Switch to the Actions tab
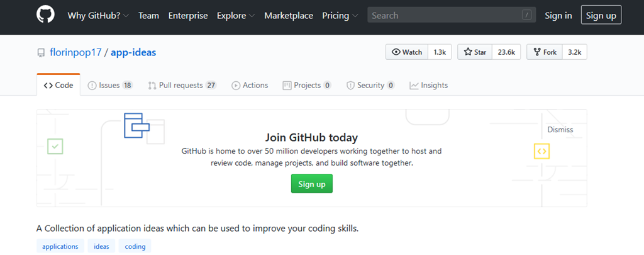Image resolution: width=644 pixels, height=255 pixels. tap(250, 86)
